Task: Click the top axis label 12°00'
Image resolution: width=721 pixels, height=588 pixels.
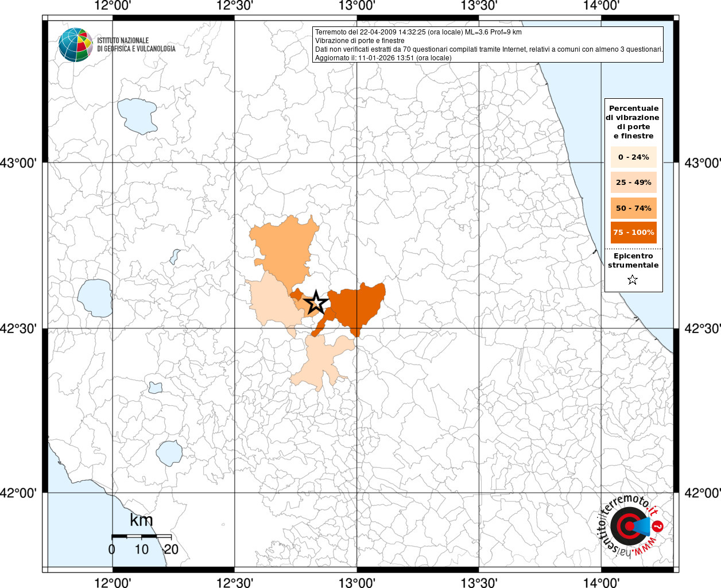Action: coord(113,6)
